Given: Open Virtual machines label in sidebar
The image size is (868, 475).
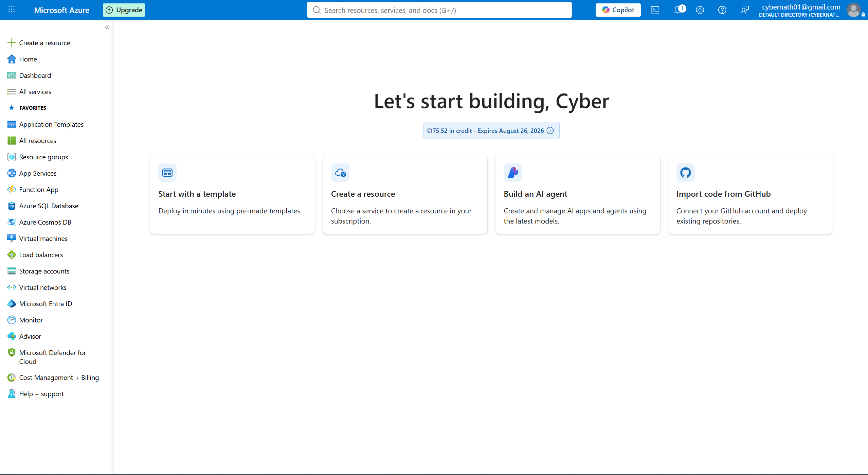Looking at the screenshot, I should point(43,239).
